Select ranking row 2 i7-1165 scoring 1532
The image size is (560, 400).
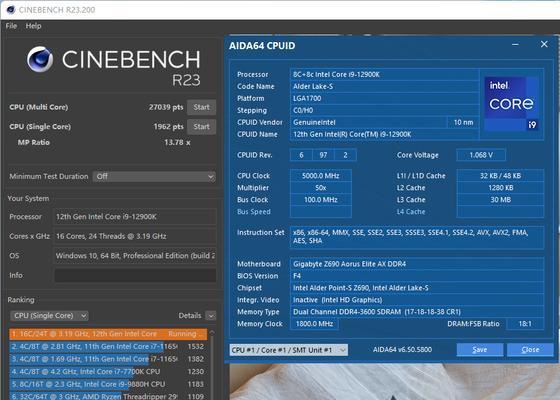[108, 346]
